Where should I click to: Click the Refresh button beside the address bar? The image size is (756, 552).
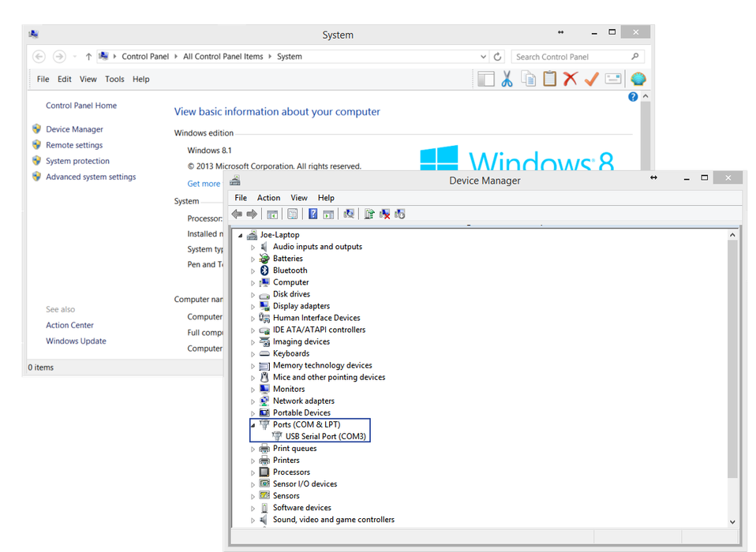[x=498, y=57]
